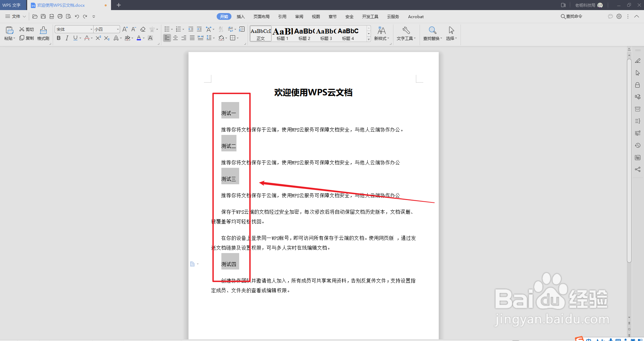This screenshot has width=644, height=341.
Task: Switch to the 开发工具 ribbon tab
Action: pyautogui.click(x=370, y=16)
